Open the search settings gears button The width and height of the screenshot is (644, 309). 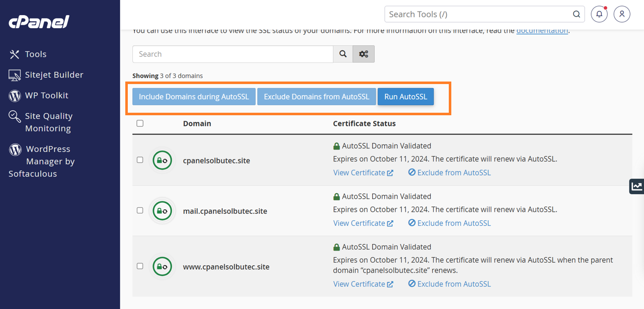tap(363, 54)
